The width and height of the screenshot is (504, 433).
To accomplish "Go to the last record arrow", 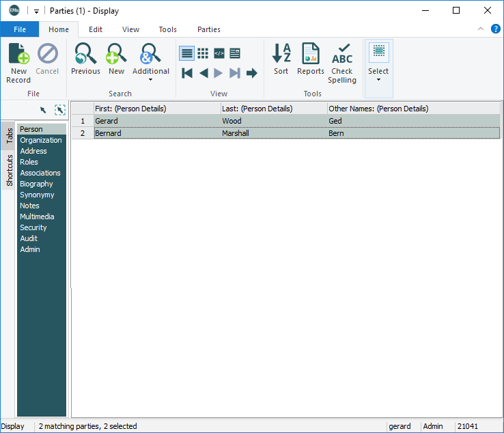I will point(235,73).
